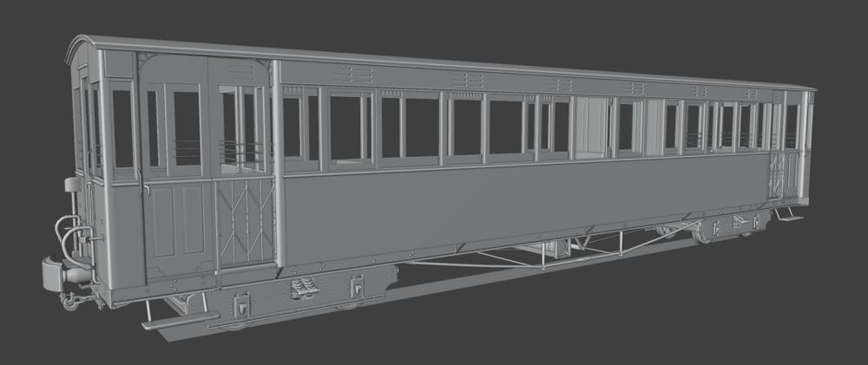Click the leftmost axle box on the near bogie

coord(241,304)
